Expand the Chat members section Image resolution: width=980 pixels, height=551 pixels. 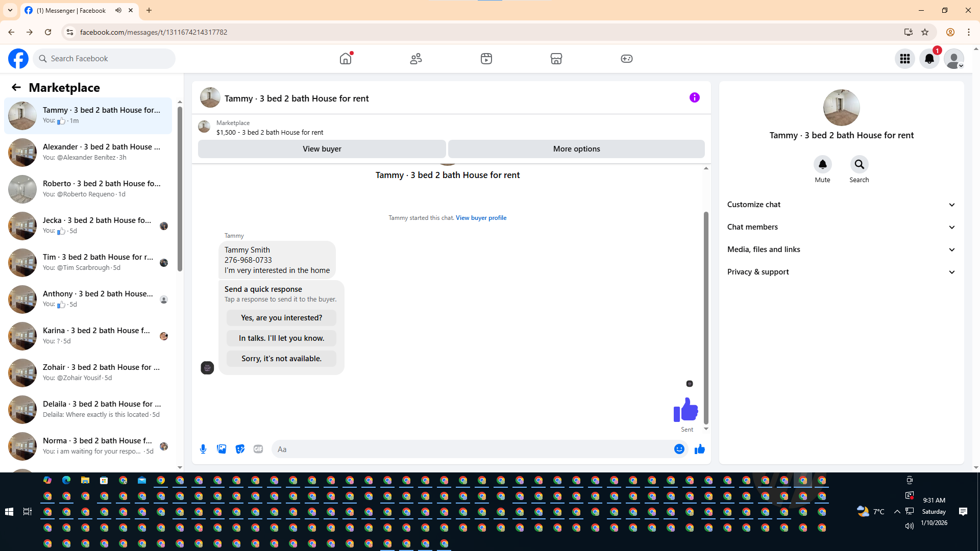(x=841, y=227)
